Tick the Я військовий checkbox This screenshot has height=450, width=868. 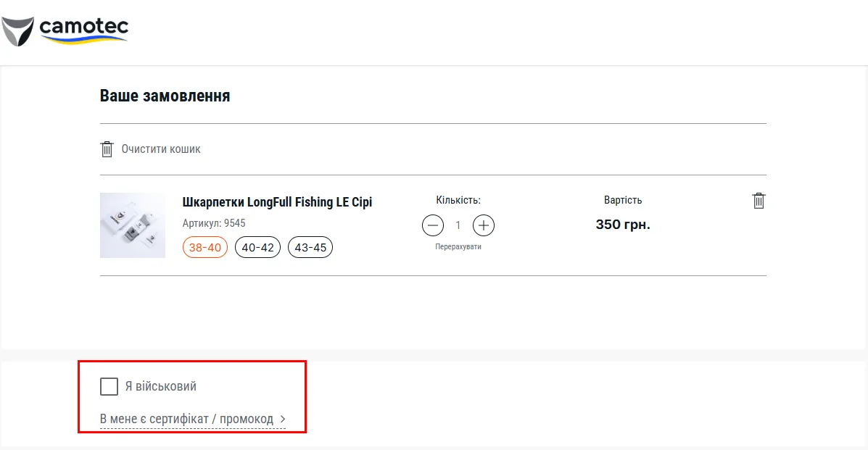[109, 386]
